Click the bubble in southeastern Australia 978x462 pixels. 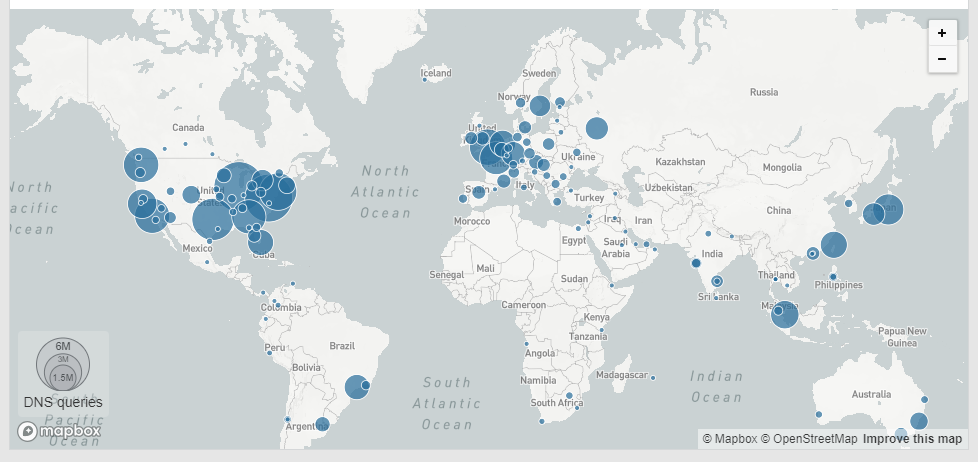coord(918,421)
